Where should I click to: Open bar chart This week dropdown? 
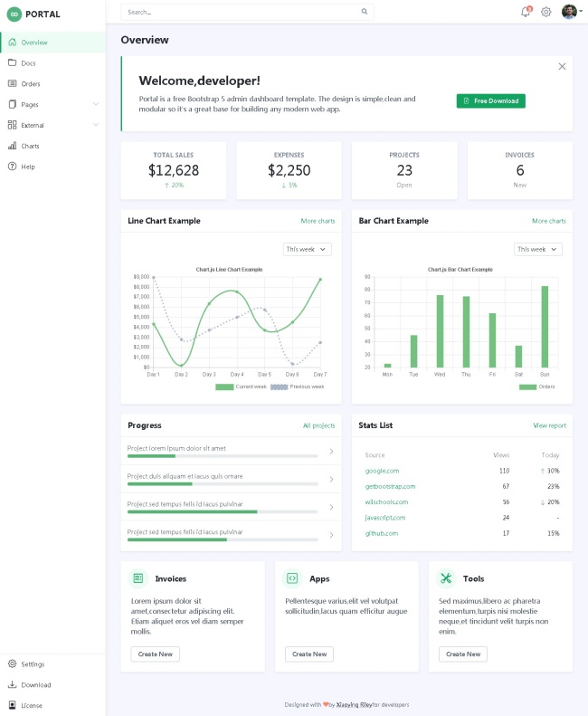pyautogui.click(x=538, y=249)
